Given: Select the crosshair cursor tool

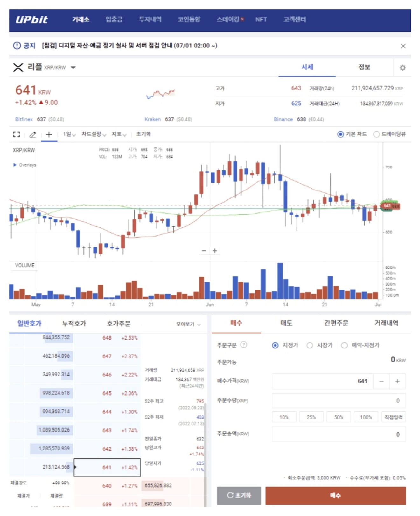Looking at the screenshot, I should [x=49, y=134].
